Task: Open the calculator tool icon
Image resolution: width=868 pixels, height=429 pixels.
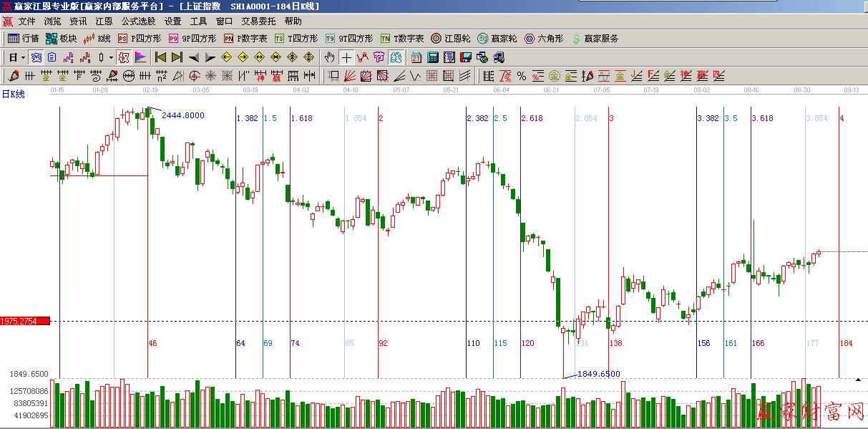Action: [x=433, y=57]
